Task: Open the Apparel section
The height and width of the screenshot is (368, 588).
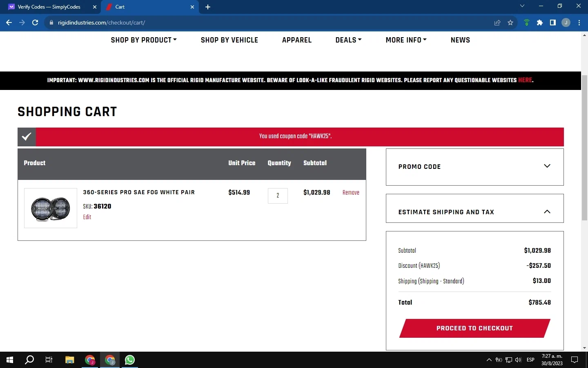Action: point(297,40)
